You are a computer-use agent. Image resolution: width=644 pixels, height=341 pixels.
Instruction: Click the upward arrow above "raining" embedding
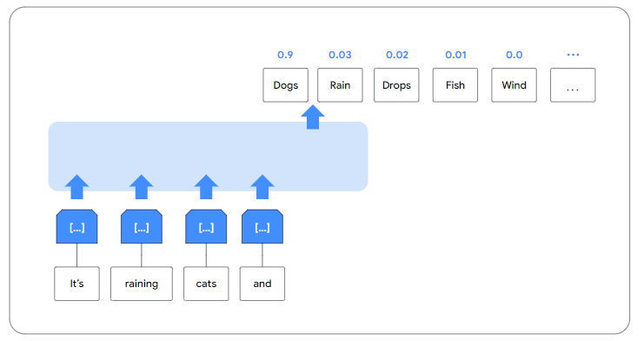142,187
